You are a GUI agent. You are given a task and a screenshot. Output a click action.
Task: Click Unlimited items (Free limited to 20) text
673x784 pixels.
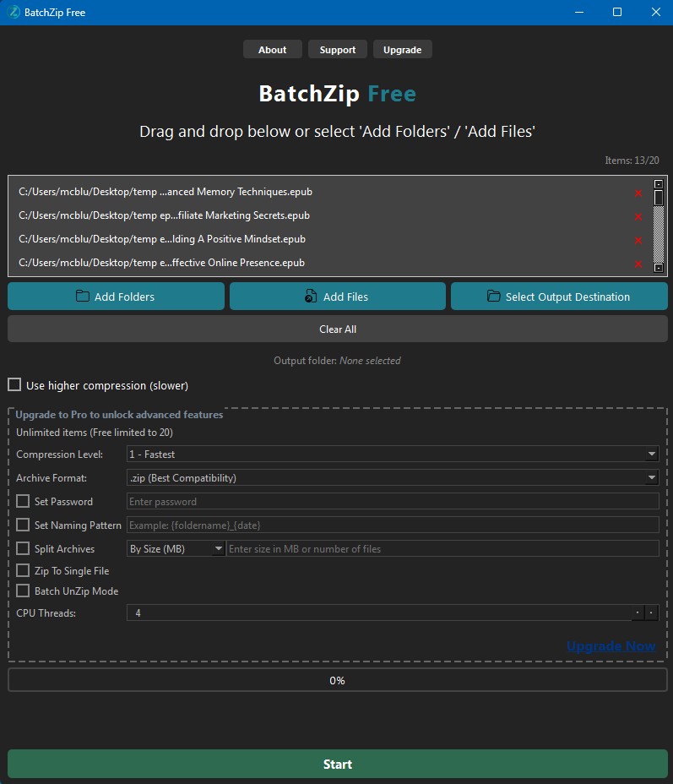point(95,433)
